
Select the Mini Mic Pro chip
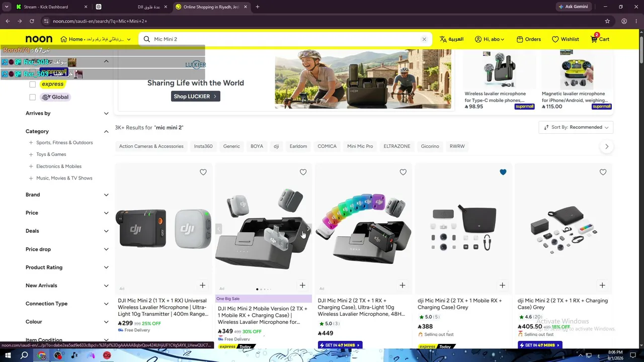[x=360, y=146]
